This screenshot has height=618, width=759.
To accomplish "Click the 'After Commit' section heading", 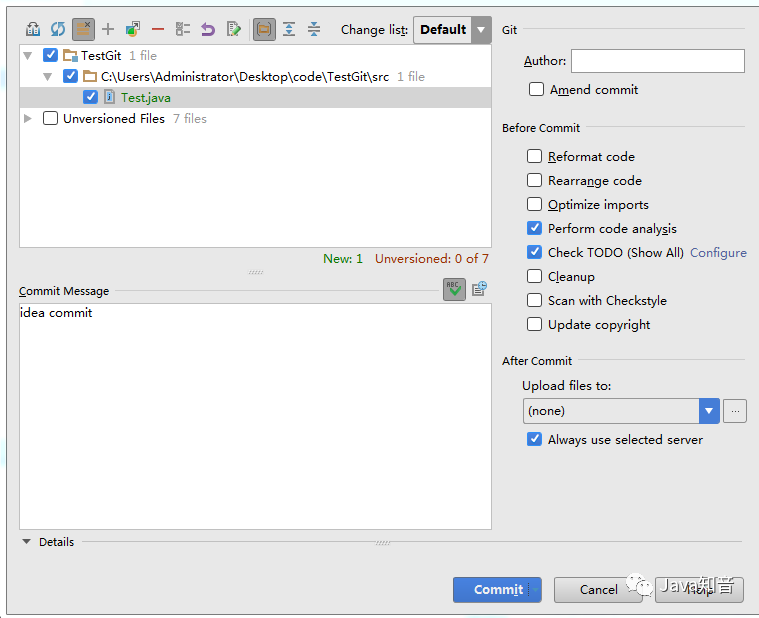I will pyautogui.click(x=537, y=361).
